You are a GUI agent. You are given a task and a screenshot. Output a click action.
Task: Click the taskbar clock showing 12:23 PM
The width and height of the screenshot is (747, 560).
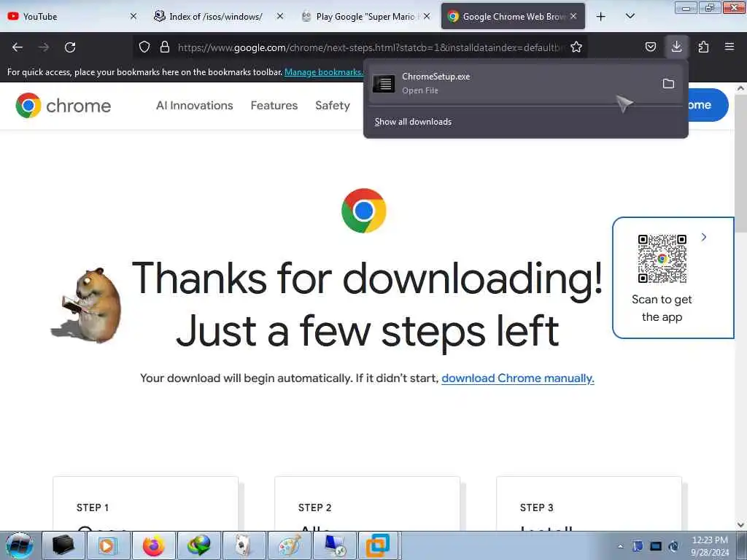pos(710,546)
